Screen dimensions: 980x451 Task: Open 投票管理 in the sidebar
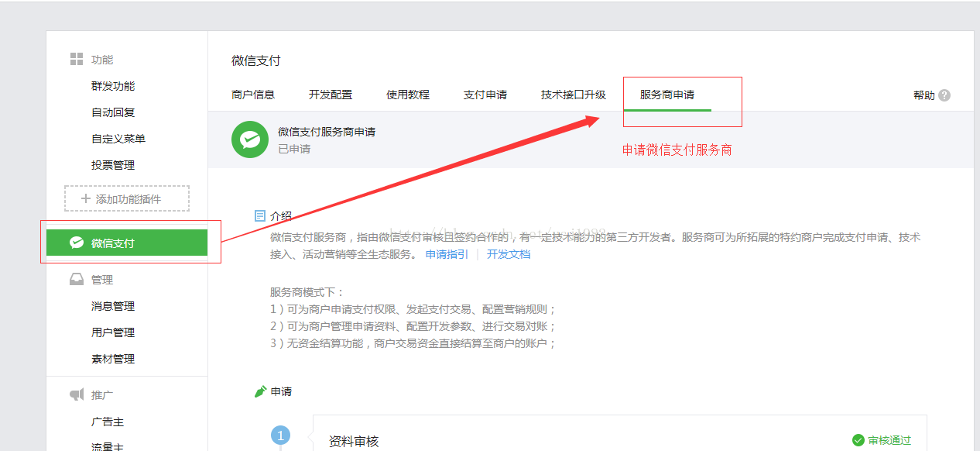tap(113, 165)
